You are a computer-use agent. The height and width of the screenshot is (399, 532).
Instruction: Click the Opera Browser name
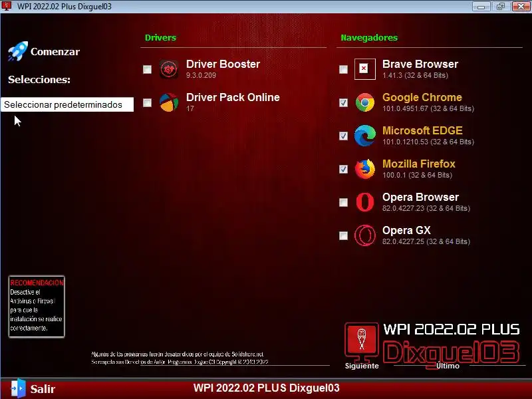[420, 197]
